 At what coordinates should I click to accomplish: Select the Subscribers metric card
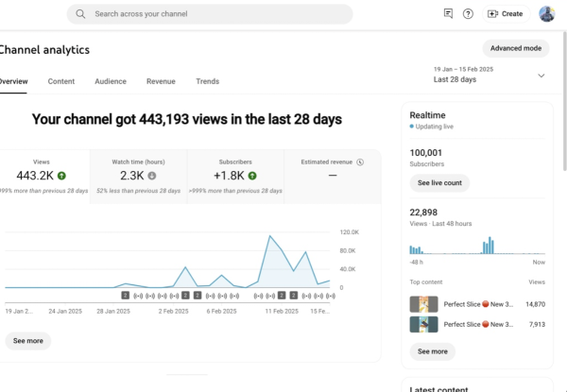235,176
